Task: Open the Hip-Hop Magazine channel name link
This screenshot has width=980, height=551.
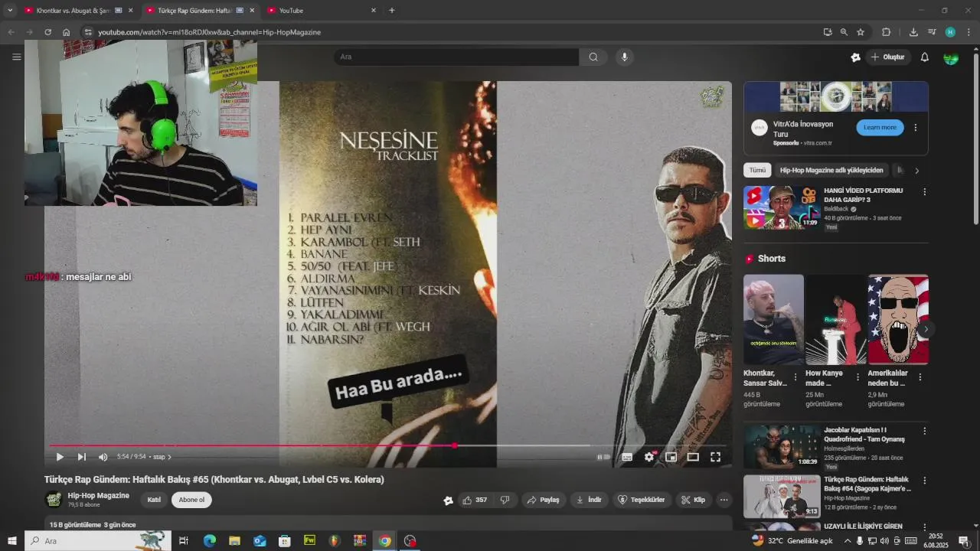Action: [98, 495]
